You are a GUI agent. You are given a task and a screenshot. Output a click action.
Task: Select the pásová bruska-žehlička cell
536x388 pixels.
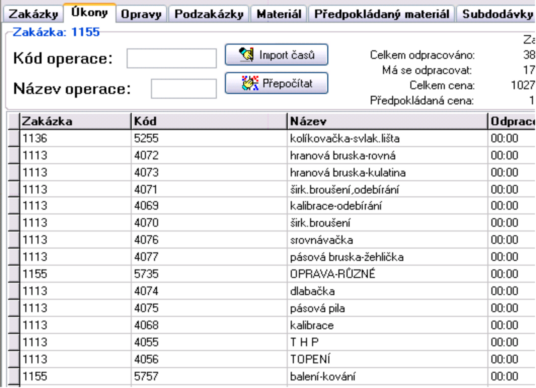387,257
